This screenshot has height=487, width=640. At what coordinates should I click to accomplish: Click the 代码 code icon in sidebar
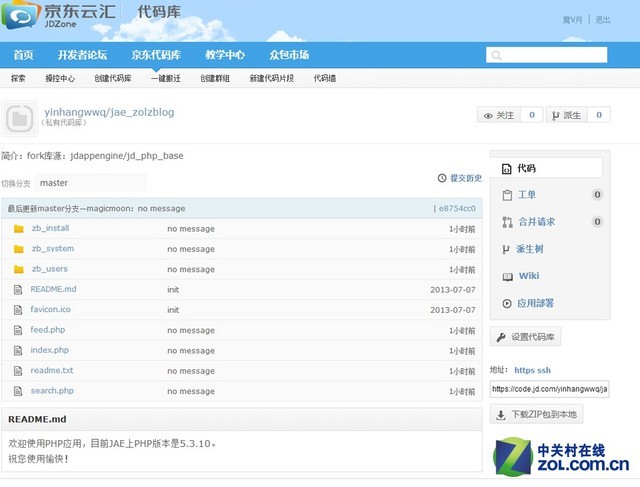point(507,169)
